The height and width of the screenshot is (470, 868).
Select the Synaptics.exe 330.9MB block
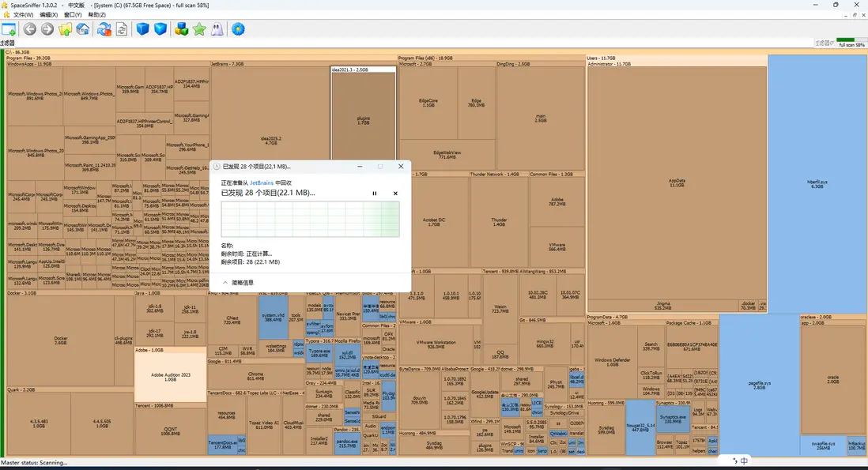point(673,419)
